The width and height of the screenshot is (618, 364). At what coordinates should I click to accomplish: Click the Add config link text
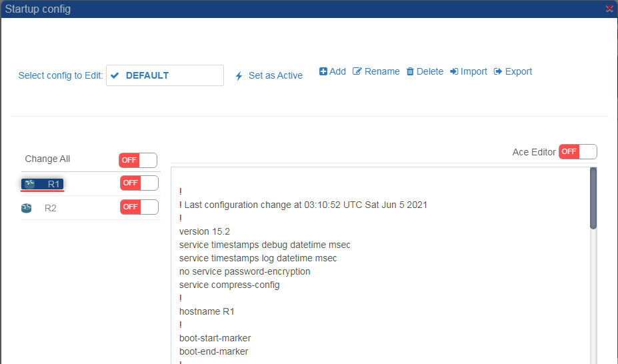click(337, 71)
